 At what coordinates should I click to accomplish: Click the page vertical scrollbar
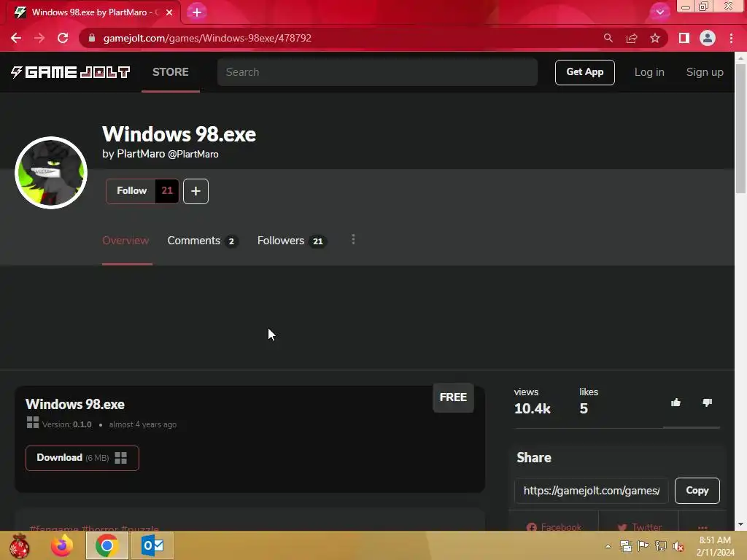[x=740, y=128]
